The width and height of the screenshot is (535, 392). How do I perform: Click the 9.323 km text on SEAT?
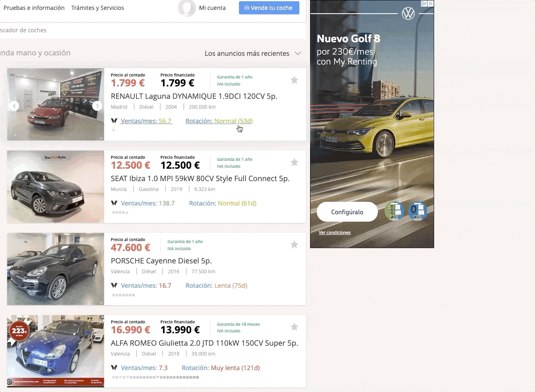click(x=205, y=189)
